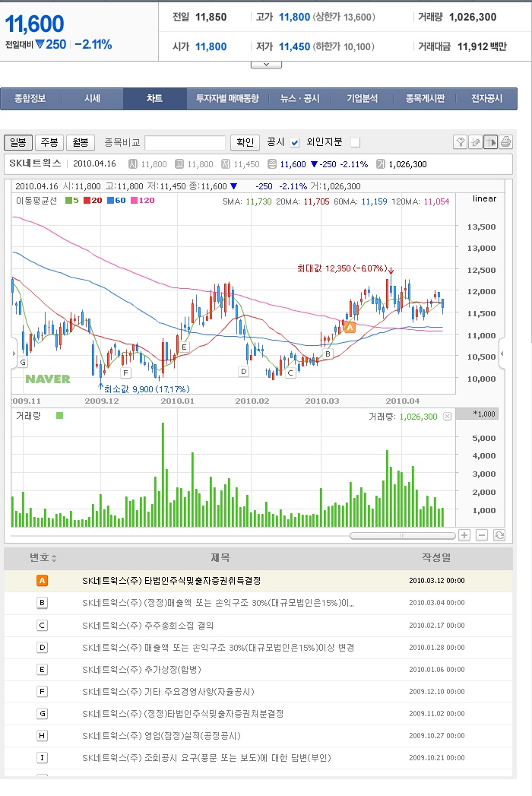Open 조회공시 요구 답변(부인) disclosure
532x796 pixels.
coord(206,758)
